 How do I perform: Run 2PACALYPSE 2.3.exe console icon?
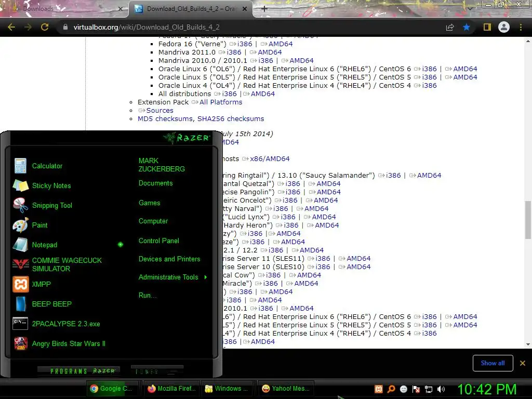tap(21, 324)
